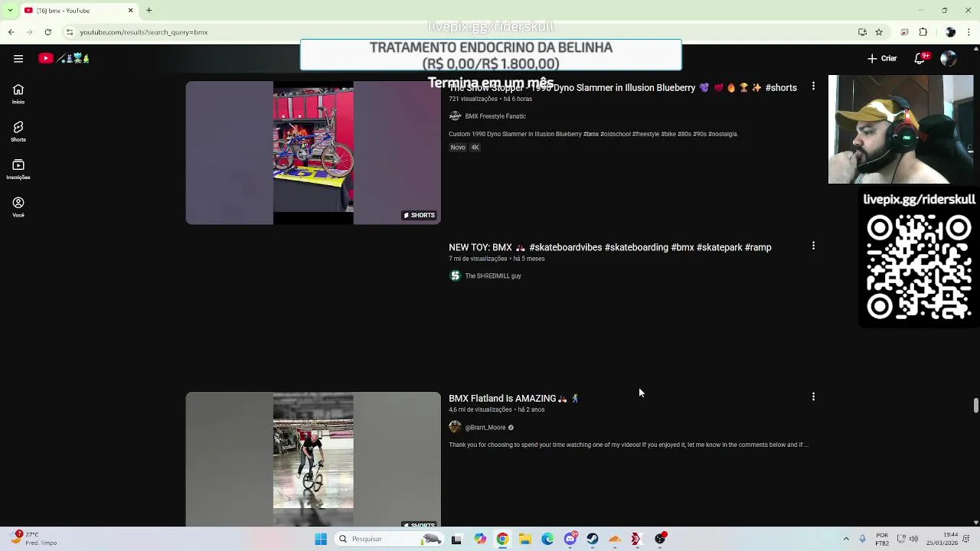This screenshot has height=551, width=980.
Task: Open more options for BMX Flatland video
Action: [813, 396]
